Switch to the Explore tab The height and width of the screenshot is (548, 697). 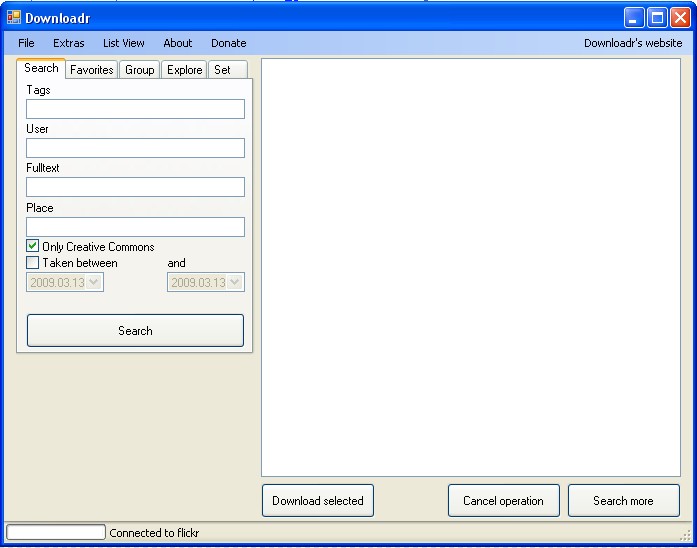click(x=184, y=70)
